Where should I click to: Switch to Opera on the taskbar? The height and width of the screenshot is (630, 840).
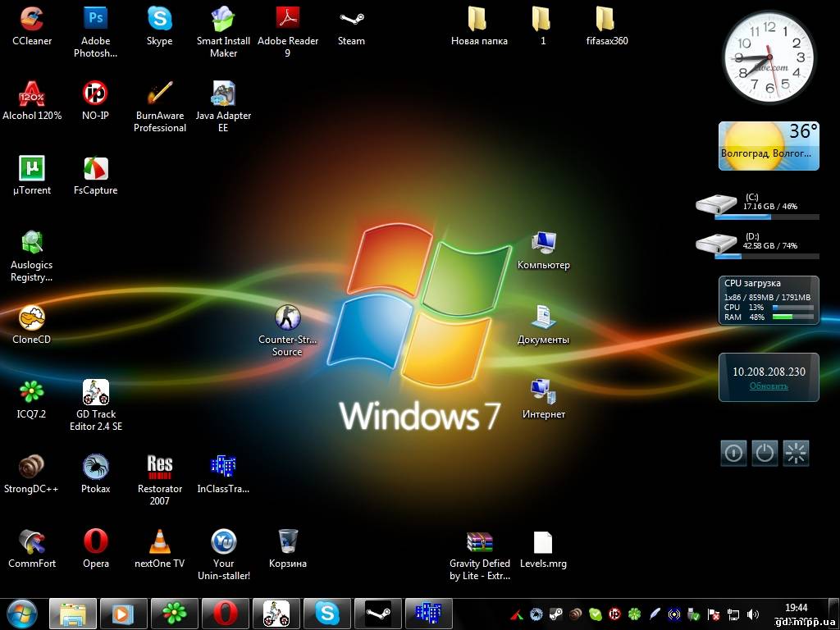pos(226,614)
